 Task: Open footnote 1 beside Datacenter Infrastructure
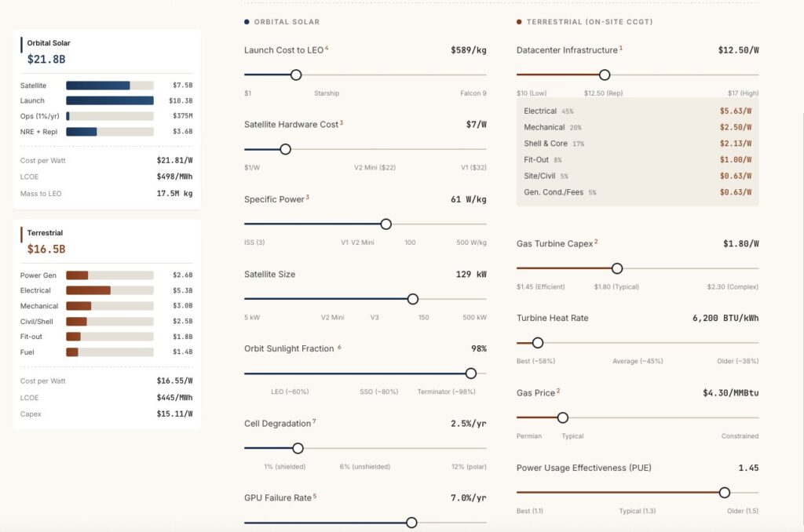[621, 48]
